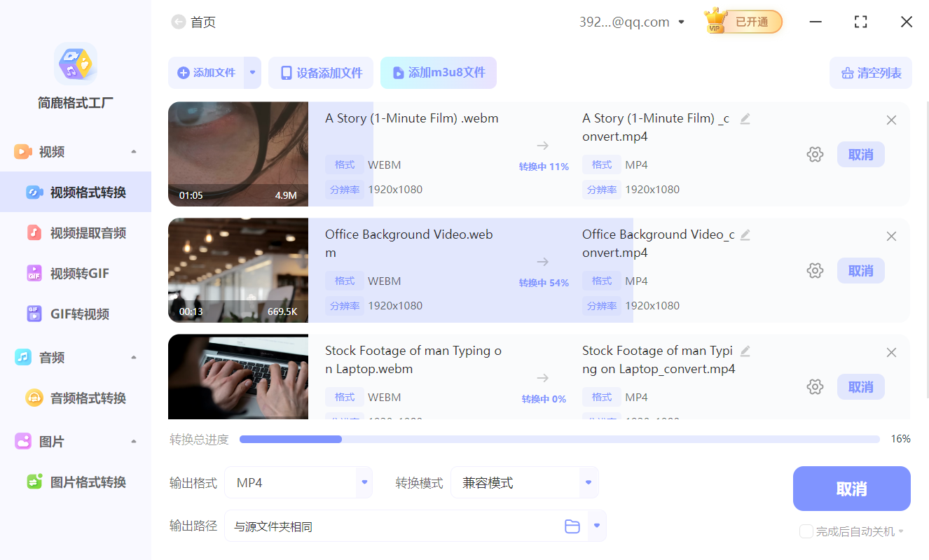Click the large 取消 button to cancel all
This screenshot has height=560, width=929.
[x=852, y=489]
